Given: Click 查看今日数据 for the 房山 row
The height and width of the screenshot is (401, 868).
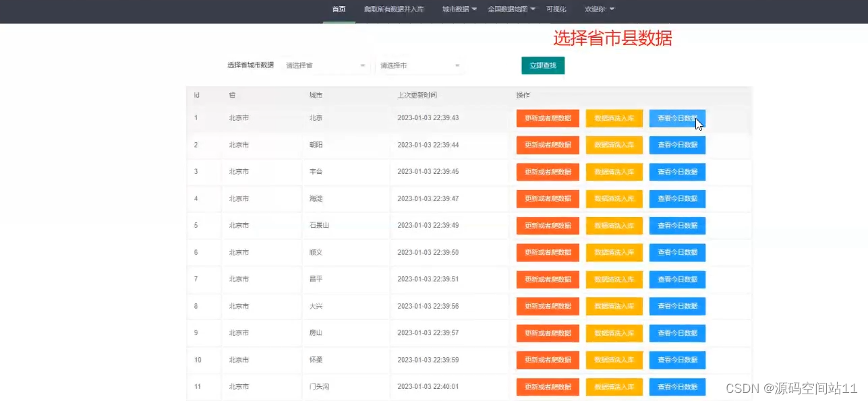Looking at the screenshot, I should pos(677,333).
